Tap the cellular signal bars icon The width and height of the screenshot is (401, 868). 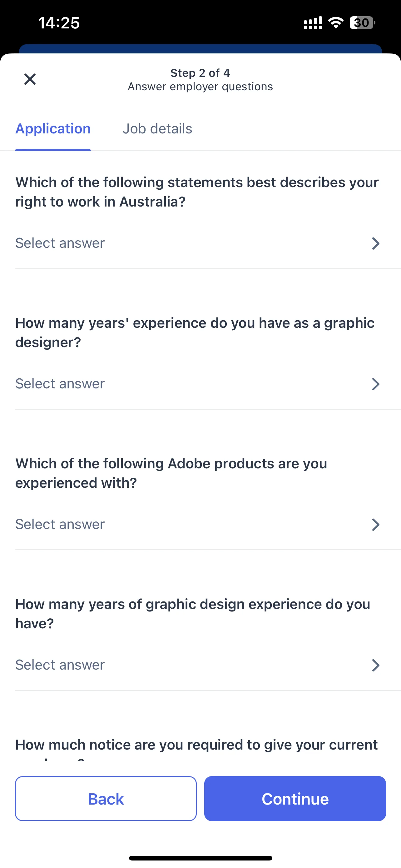point(313,23)
